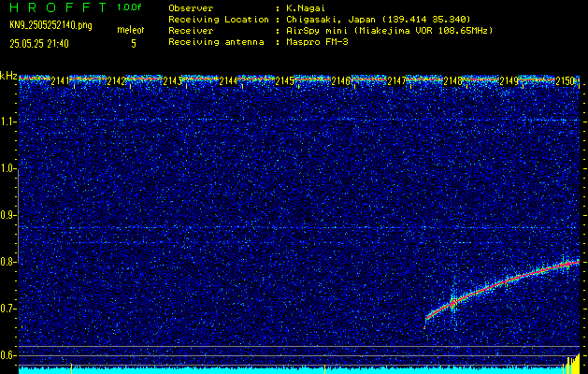
Task: Click the 1.0 kHz axis label
Action: pos(7,168)
